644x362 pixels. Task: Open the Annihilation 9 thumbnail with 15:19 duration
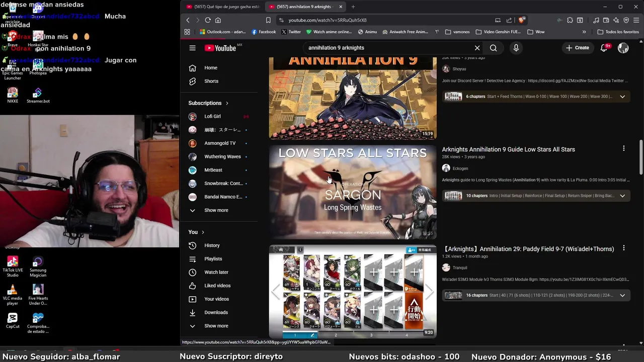pos(353,98)
